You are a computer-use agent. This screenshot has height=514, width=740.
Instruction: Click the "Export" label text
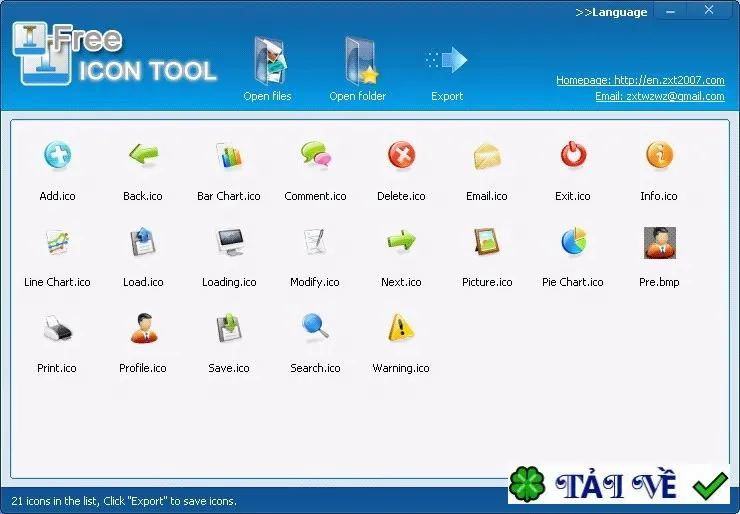coord(447,96)
